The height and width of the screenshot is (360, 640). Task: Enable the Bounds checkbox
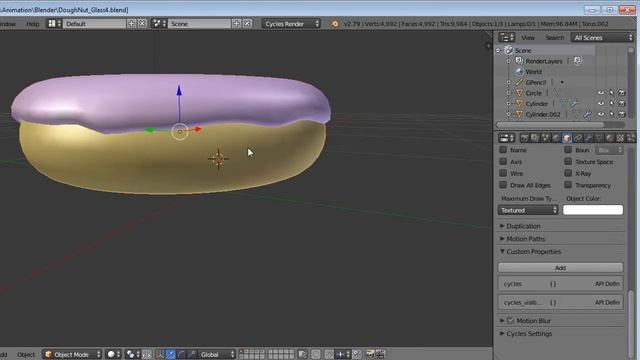pyautogui.click(x=568, y=150)
